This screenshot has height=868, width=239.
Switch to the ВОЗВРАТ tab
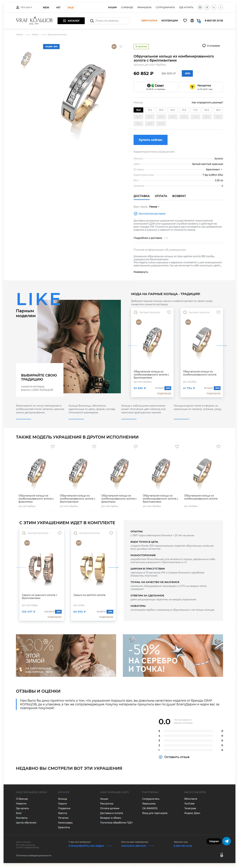[179, 196]
